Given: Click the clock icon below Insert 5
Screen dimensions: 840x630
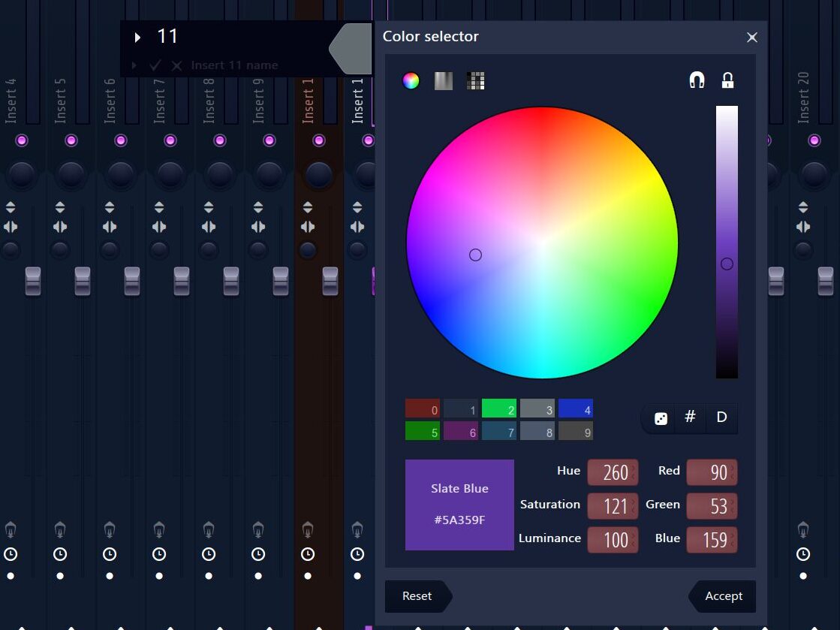Looking at the screenshot, I should coord(60,554).
